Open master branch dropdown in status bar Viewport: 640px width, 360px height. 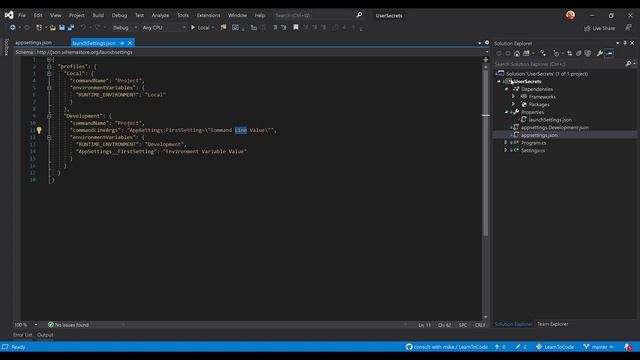click(x=598, y=347)
